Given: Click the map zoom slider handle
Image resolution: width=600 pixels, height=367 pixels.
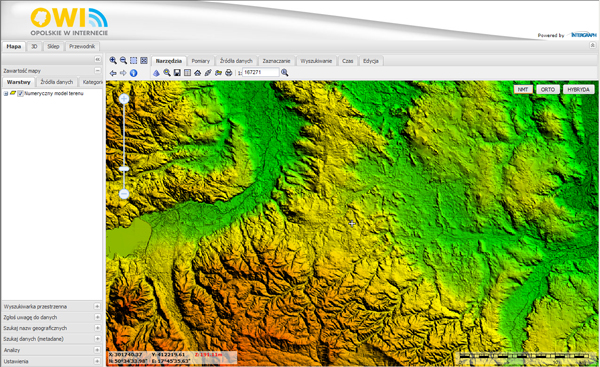Looking at the screenshot, I should pos(124,169).
